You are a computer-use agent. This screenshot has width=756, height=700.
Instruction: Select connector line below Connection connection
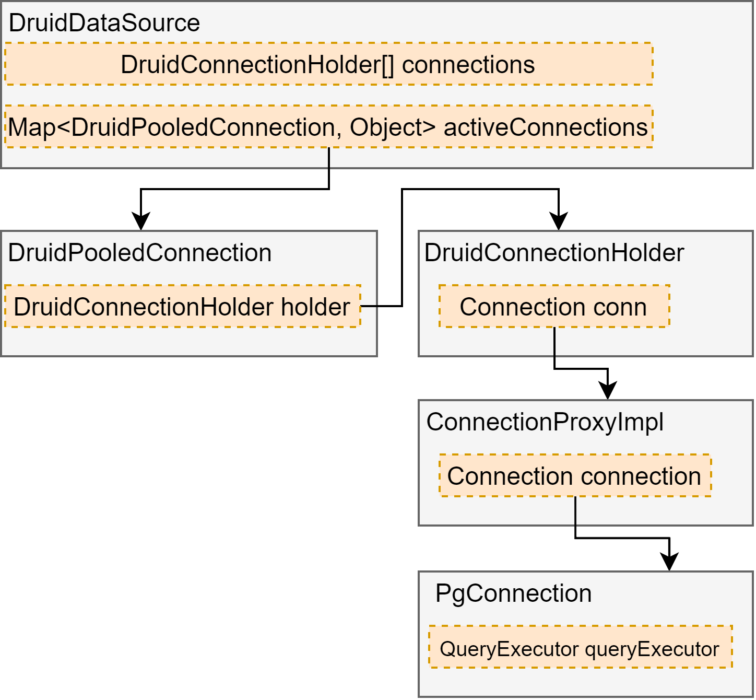(x=575, y=517)
